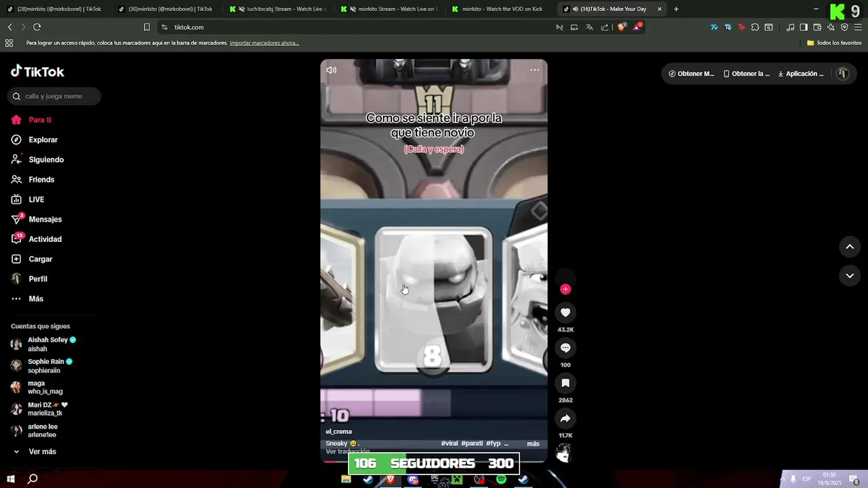868x488 pixels.
Task: Expand Ver más followed accounts
Action: coord(35,451)
